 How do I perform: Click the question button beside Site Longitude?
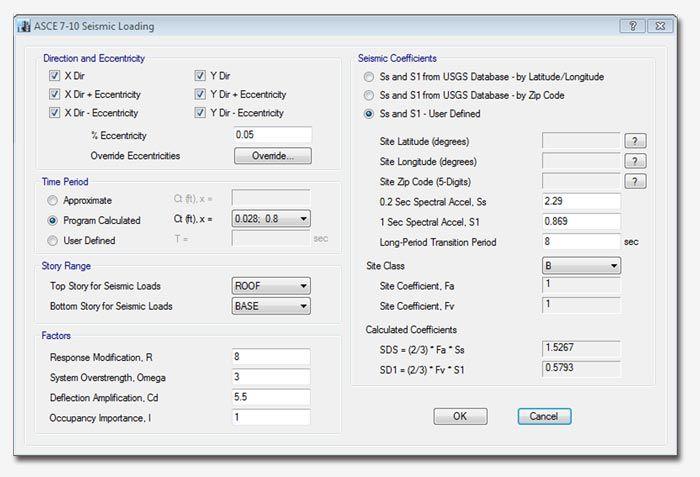click(635, 161)
